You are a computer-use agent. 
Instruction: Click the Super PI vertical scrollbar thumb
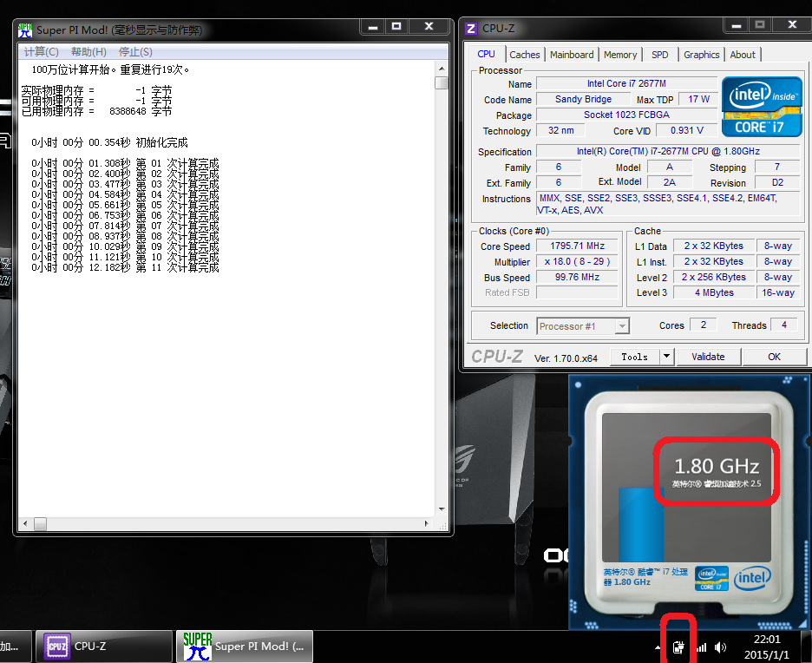click(442, 83)
